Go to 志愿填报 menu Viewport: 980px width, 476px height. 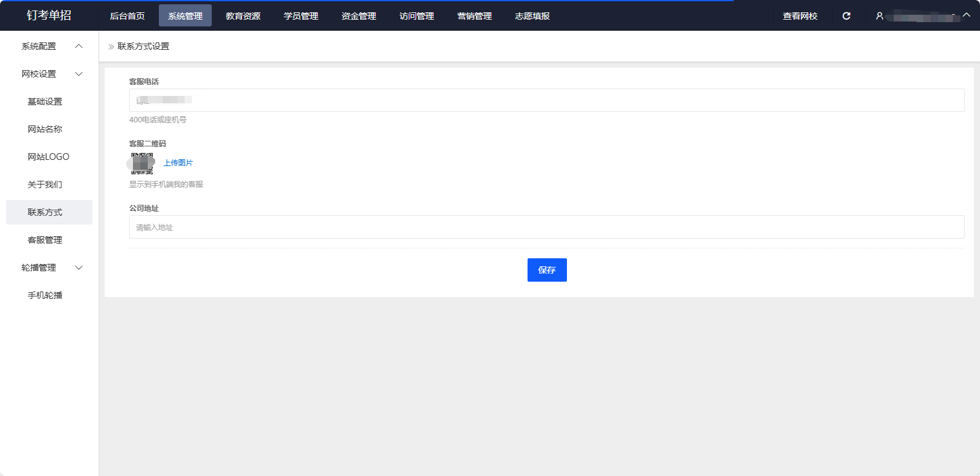click(532, 16)
